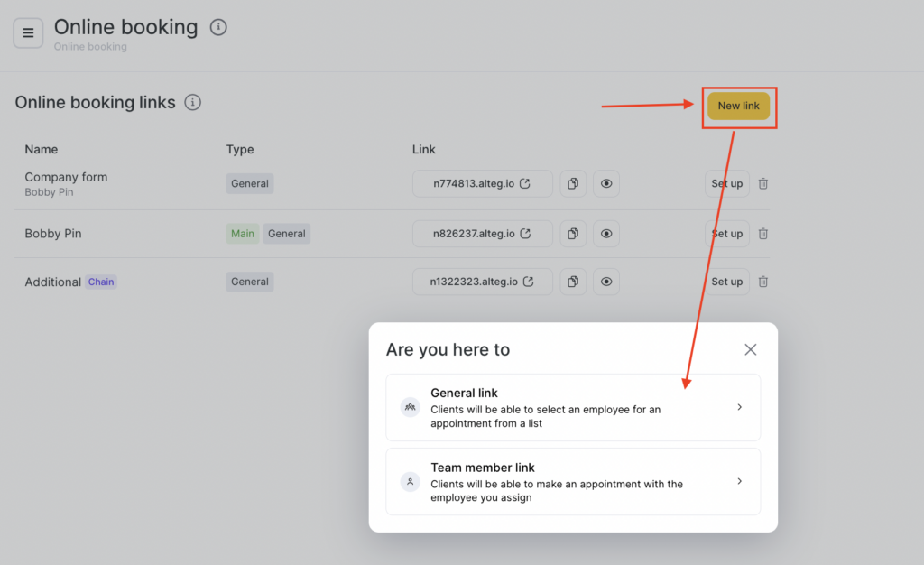Delete the Additional chain booking link
Viewport: 924px width, 565px height.
pos(763,282)
